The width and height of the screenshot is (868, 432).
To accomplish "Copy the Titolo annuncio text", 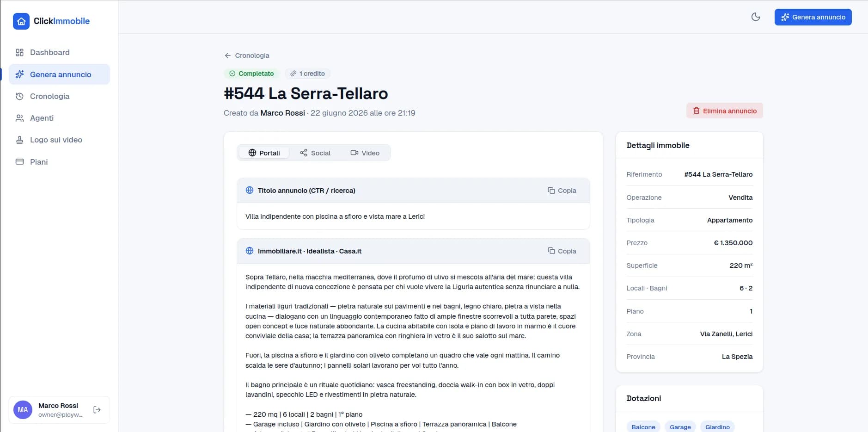I will coord(562,191).
